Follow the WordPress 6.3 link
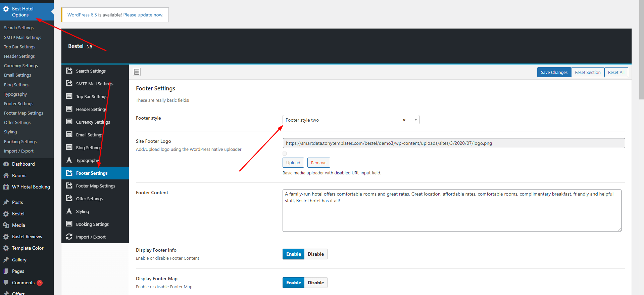This screenshot has width=644, height=295. point(82,15)
